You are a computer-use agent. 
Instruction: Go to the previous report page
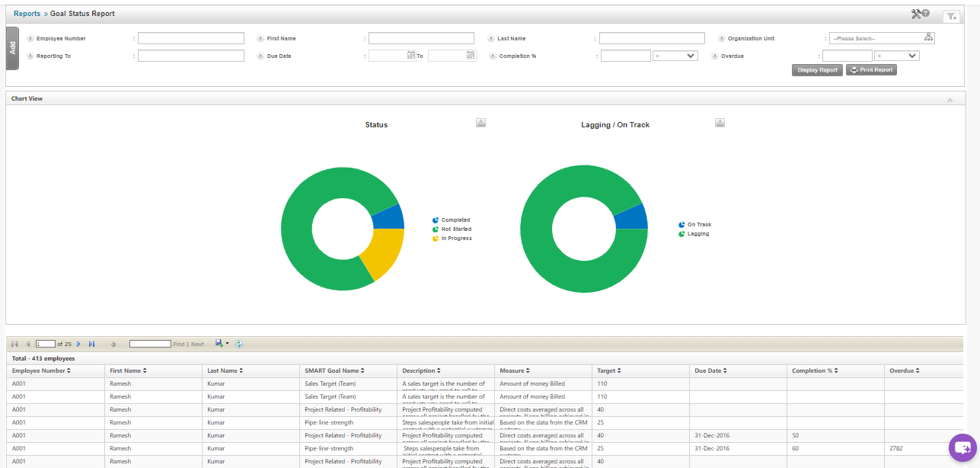[x=28, y=345]
